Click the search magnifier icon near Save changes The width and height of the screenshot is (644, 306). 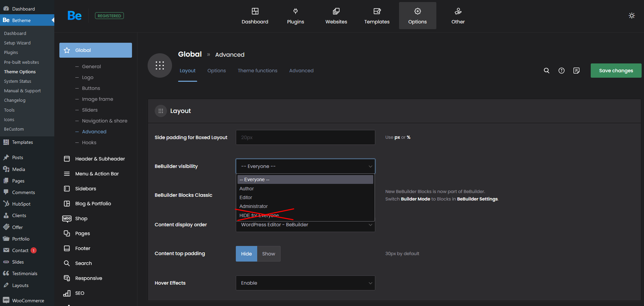coord(547,71)
